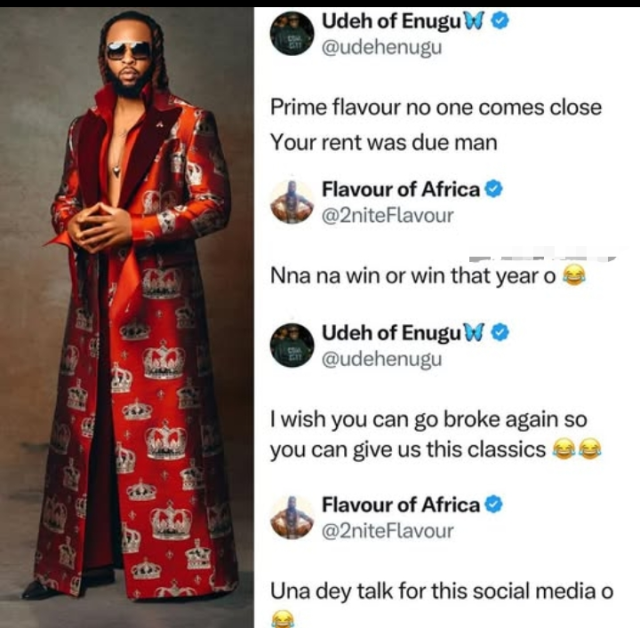Tap verified badge on Flavour's "Una dey talk" reply header

[x=492, y=504]
